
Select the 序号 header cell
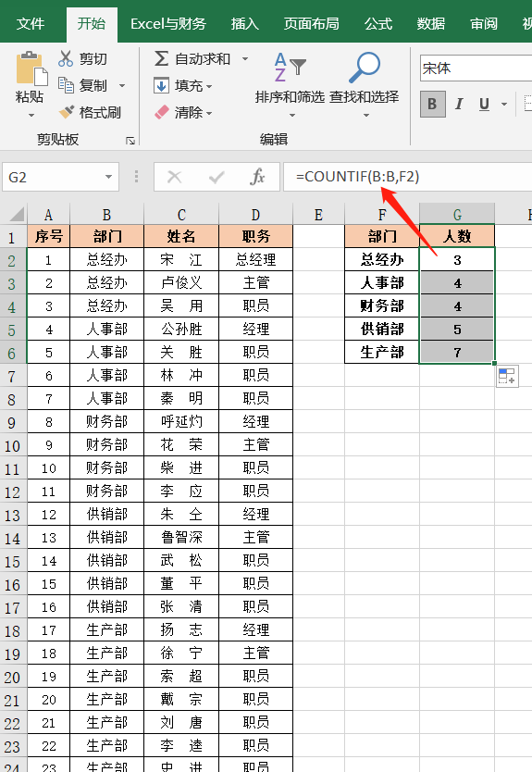point(49,237)
